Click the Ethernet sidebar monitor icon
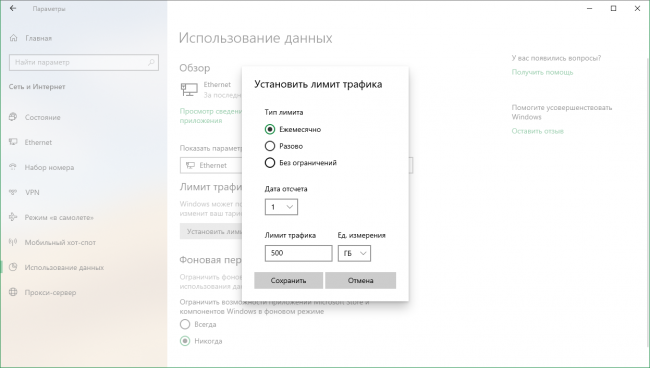Image resolution: width=650 pixels, height=368 pixels. [13, 142]
